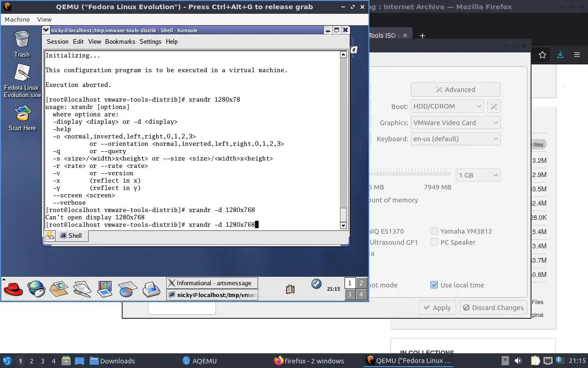Switch to Informational - artsmessage task
This screenshot has width=588, height=368.
tap(212, 283)
